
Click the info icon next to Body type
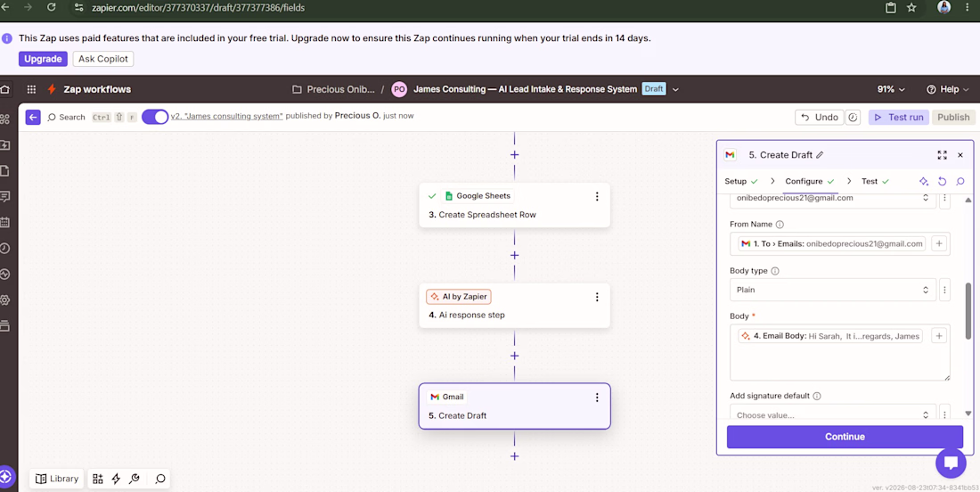[x=775, y=271]
